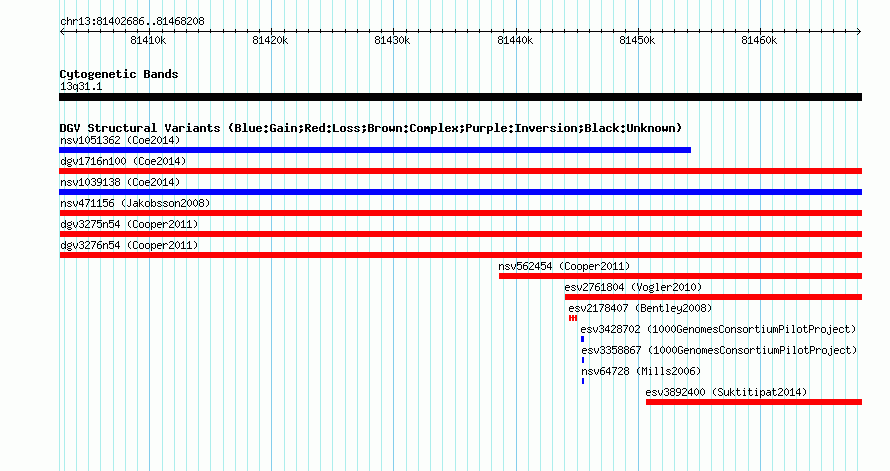Click the chr13:81402686..81468208 coordinate label
The height and width of the screenshot is (471, 890).
point(132,22)
